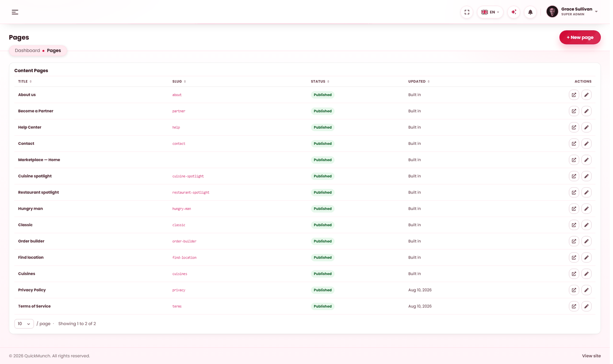This screenshot has height=364, width=613.
Task: Click the View site link in footer
Action: pyautogui.click(x=591, y=356)
